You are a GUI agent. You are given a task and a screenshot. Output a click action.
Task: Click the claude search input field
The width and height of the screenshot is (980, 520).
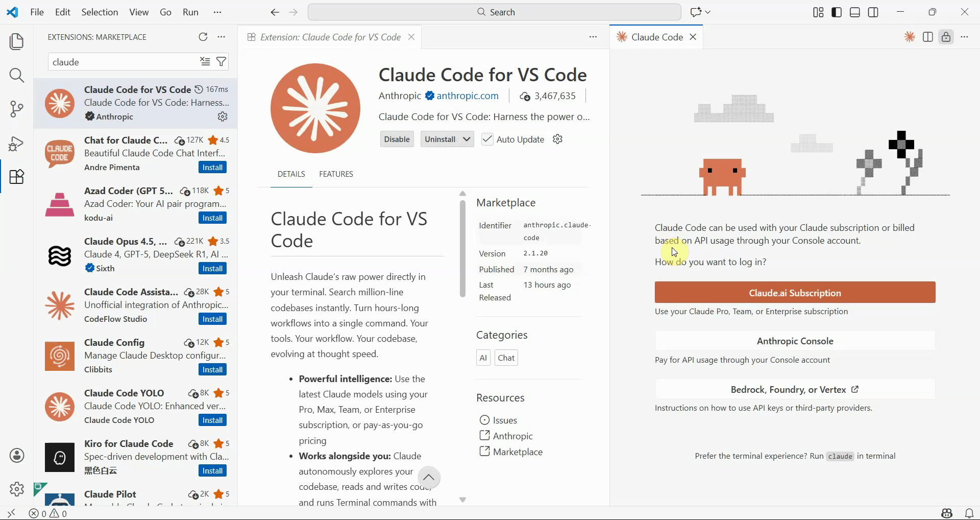[122, 61]
